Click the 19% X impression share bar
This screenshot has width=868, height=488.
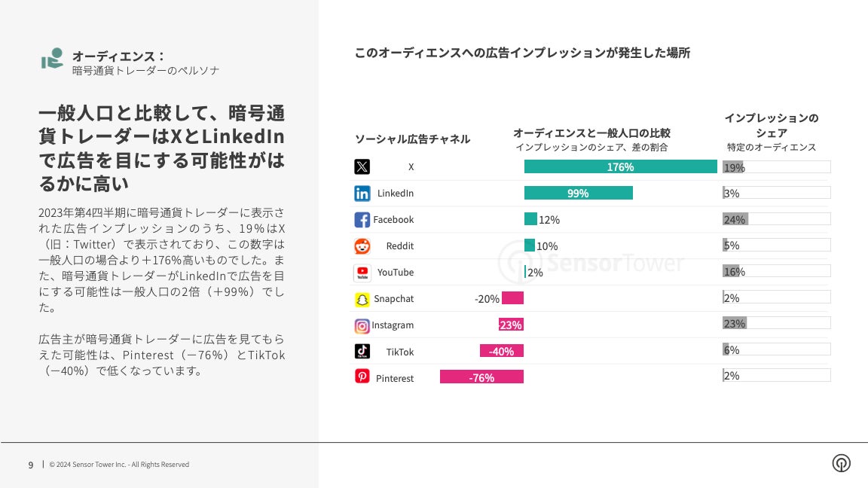(732, 167)
